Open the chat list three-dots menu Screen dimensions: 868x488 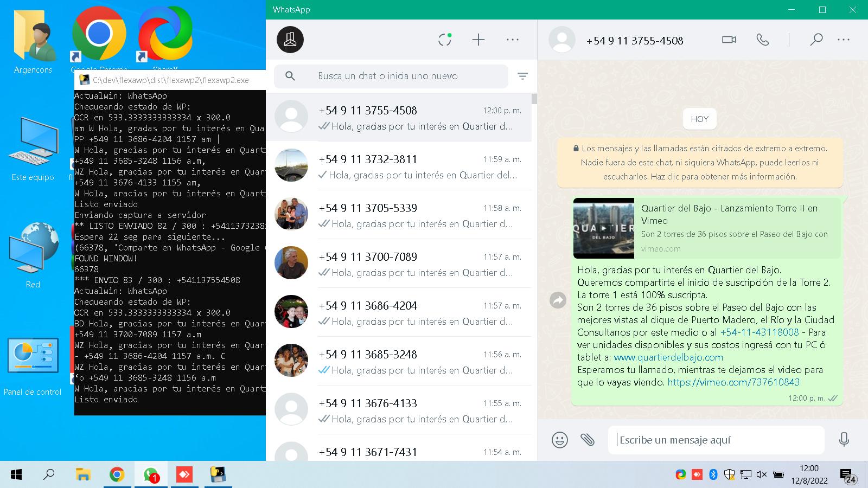pos(513,40)
